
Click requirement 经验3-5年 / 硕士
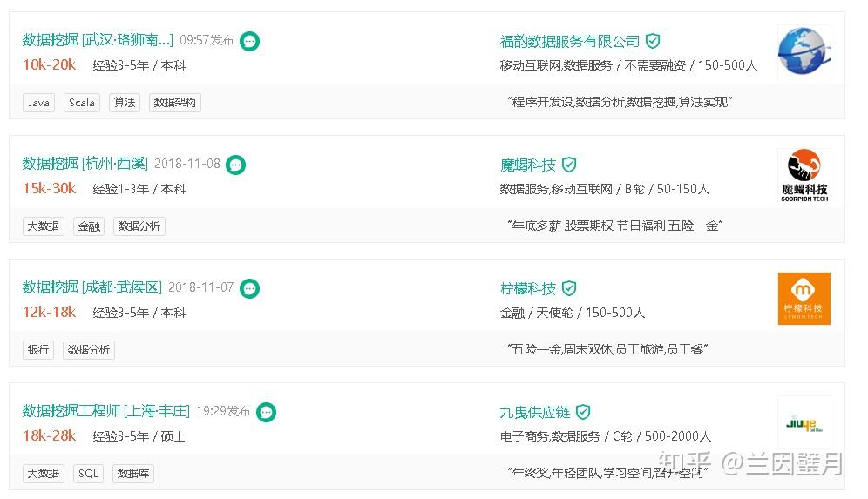(139, 436)
